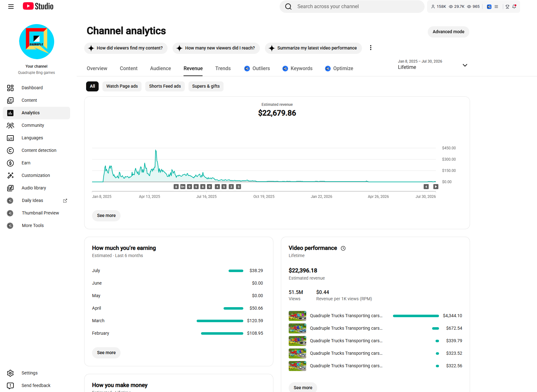537x392 pixels.
Task: Switch to the Trends tab
Action: (x=223, y=69)
